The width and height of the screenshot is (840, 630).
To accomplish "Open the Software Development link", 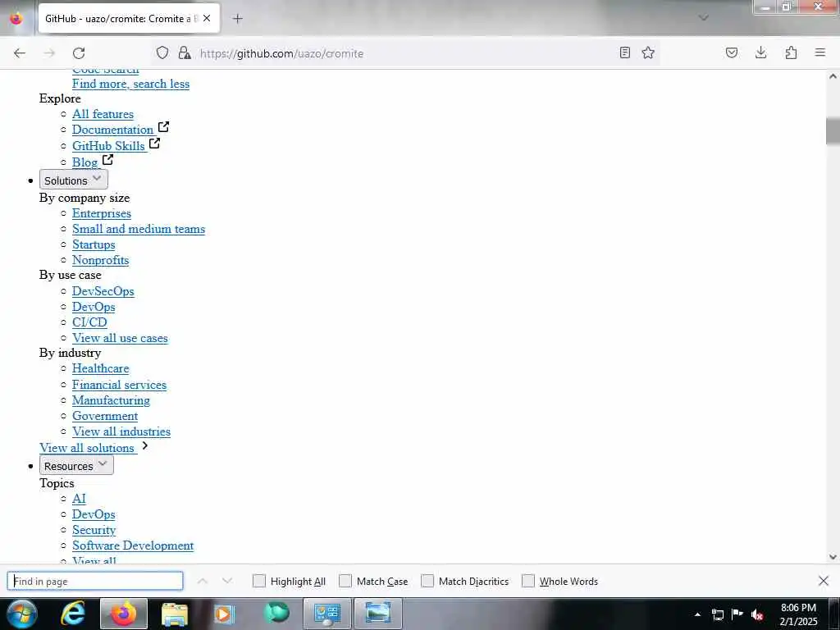I will point(133,546).
